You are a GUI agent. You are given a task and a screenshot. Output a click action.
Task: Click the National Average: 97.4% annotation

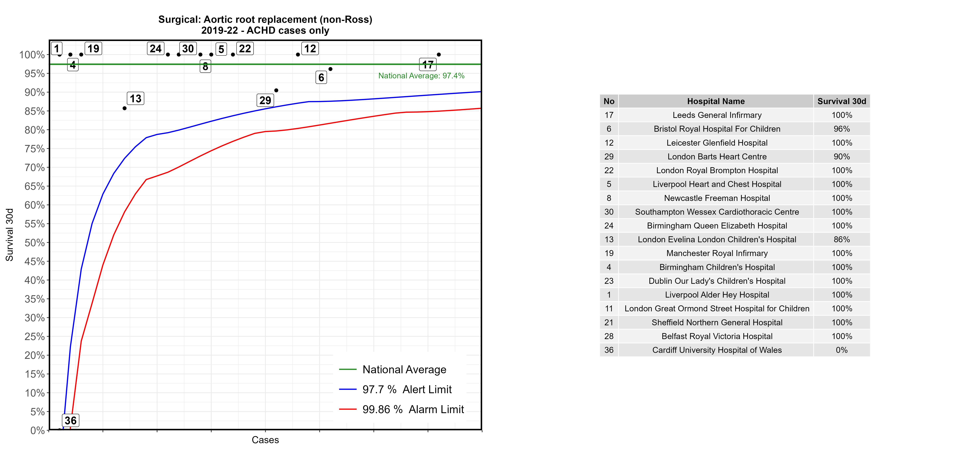pyautogui.click(x=421, y=76)
